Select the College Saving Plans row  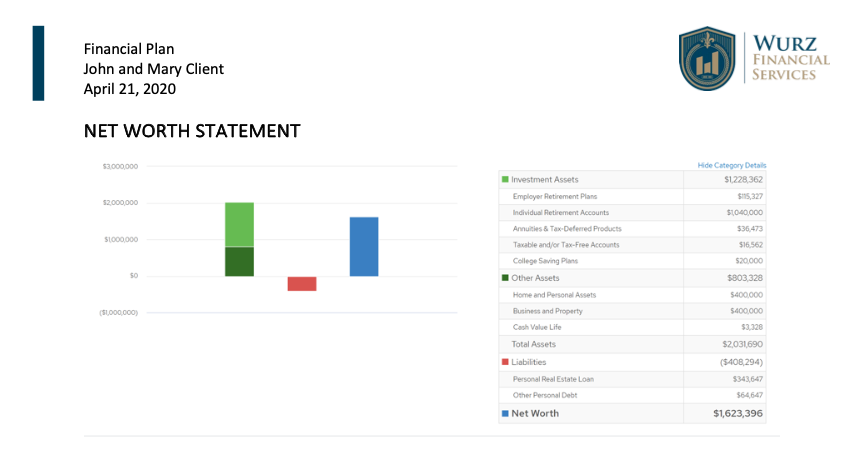[545, 261]
